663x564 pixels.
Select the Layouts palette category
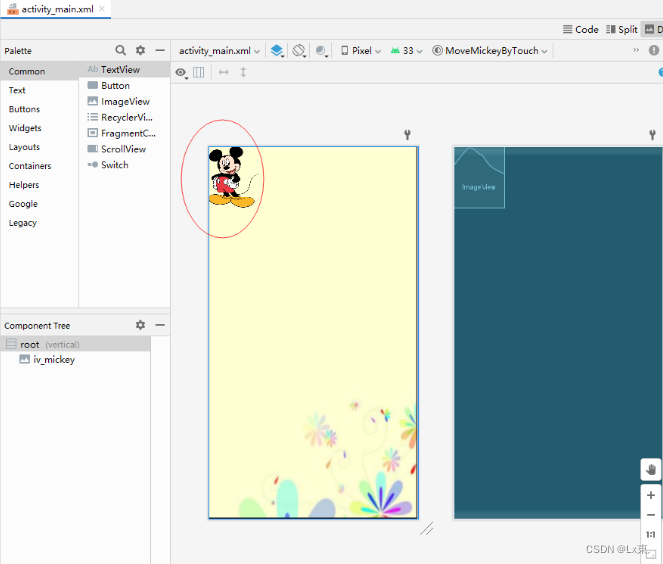(x=39, y=147)
